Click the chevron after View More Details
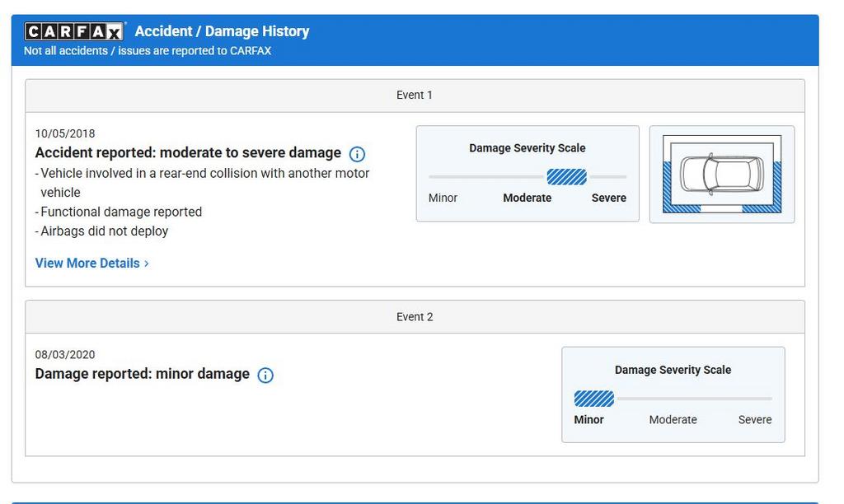 pyautogui.click(x=147, y=264)
